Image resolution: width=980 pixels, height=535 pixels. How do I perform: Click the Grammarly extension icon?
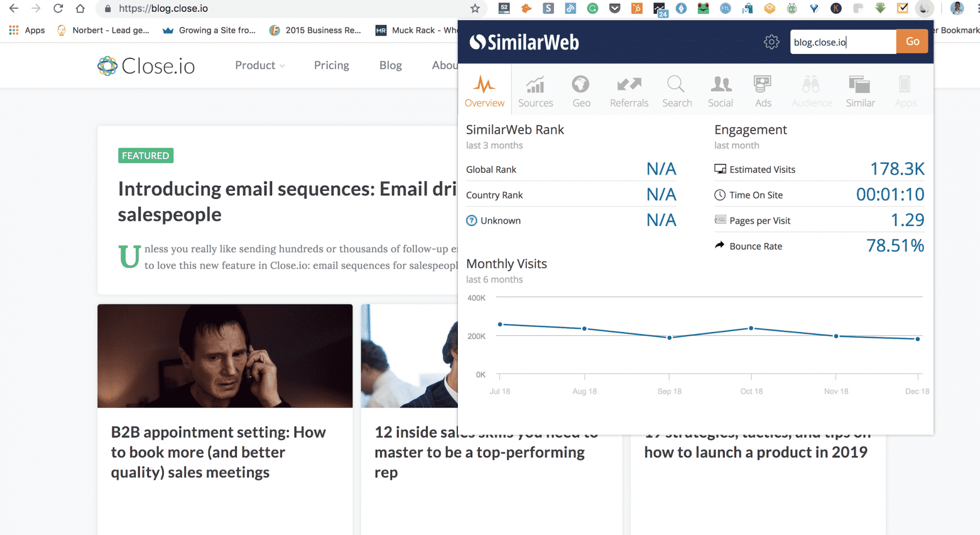point(593,8)
